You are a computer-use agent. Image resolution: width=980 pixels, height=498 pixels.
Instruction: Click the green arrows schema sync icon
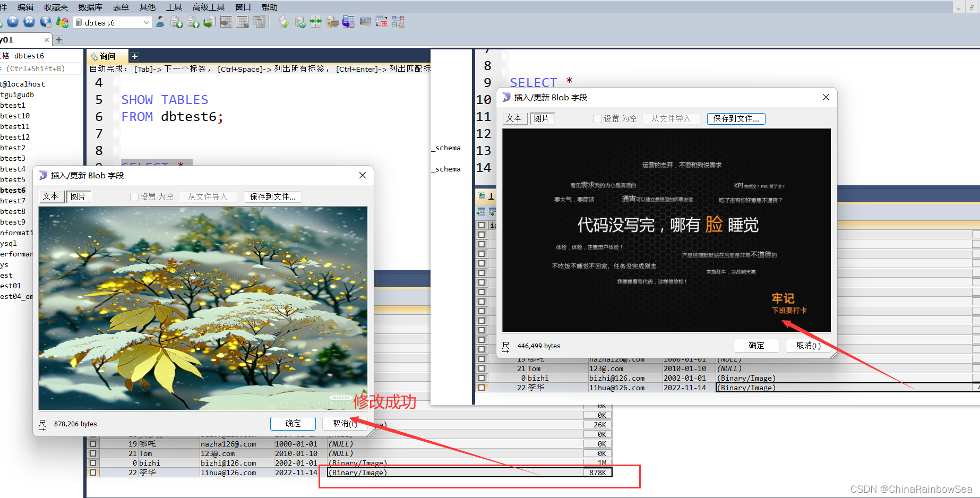click(x=316, y=22)
